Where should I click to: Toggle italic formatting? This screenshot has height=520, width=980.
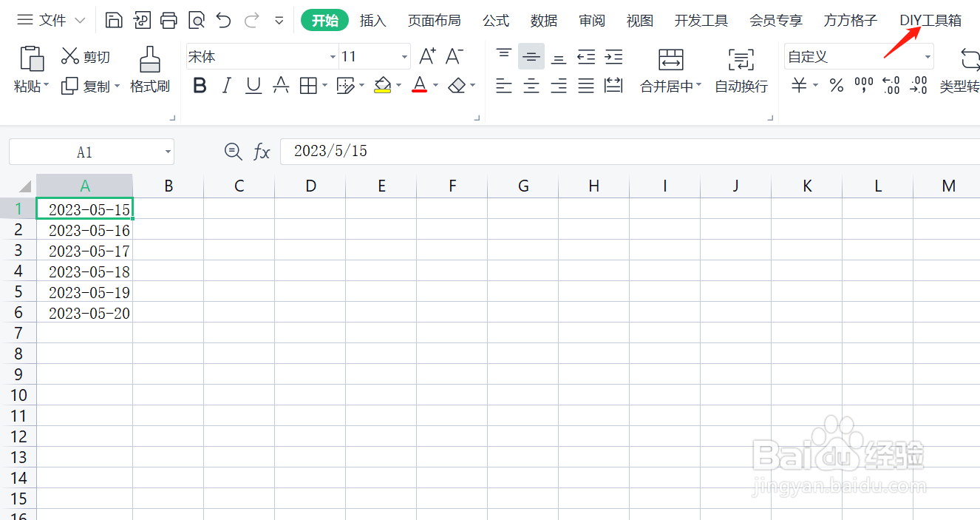(x=227, y=86)
